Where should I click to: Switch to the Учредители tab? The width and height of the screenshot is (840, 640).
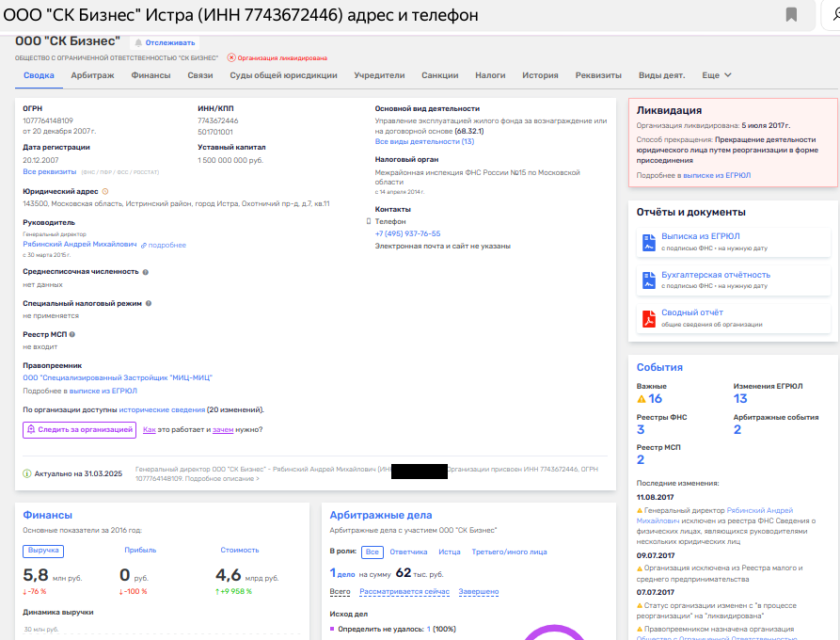[x=379, y=75]
